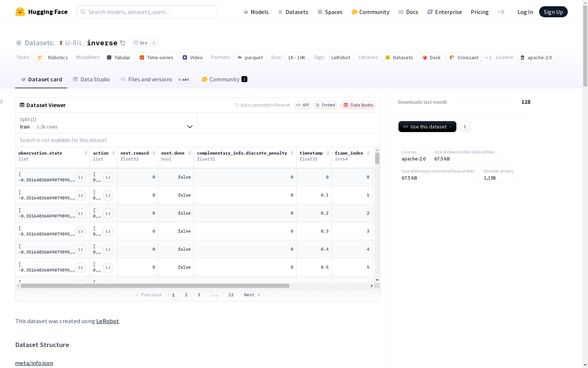Screen dimensions: 588x368
Task: Expand action JSON in the timestamp 0.4 row
Action: click(108, 250)
